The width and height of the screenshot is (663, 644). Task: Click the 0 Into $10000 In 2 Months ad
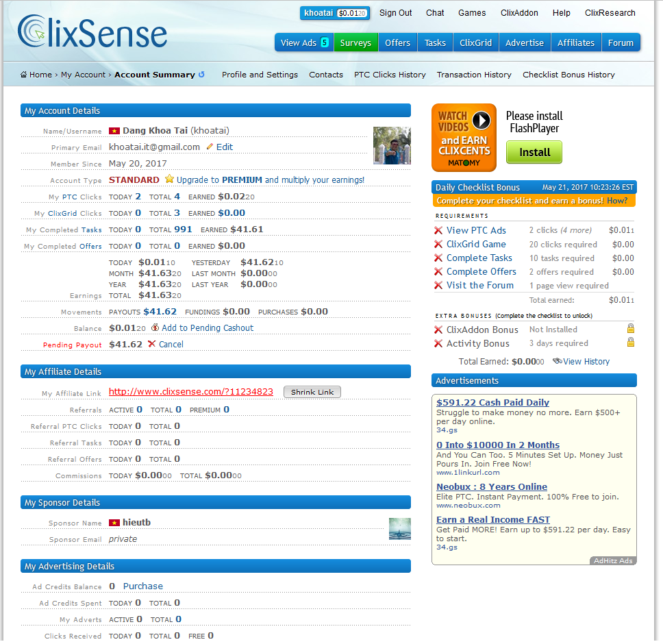tap(498, 445)
